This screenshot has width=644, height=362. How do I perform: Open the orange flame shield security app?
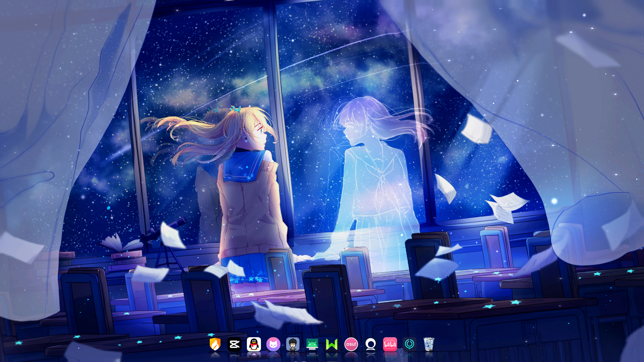215,344
